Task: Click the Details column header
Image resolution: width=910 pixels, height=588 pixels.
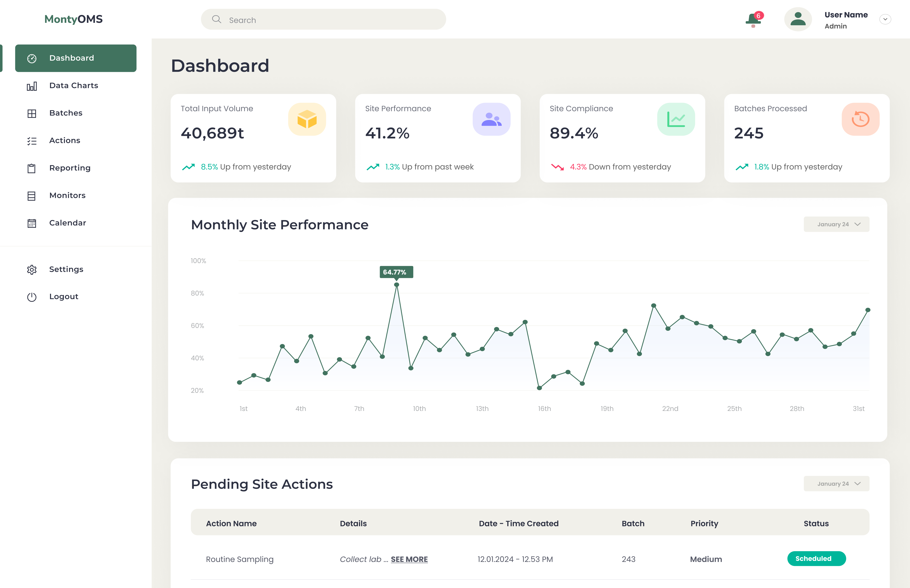Action: click(x=353, y=523)
